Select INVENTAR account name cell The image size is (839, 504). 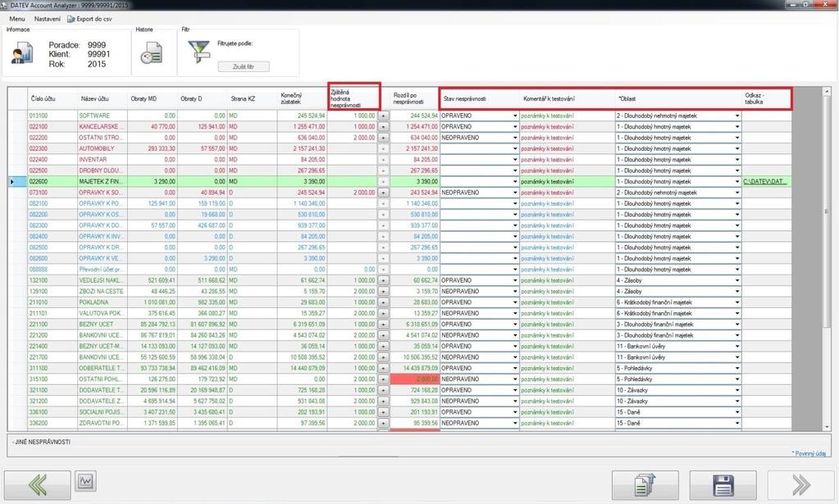coord(103,159)
